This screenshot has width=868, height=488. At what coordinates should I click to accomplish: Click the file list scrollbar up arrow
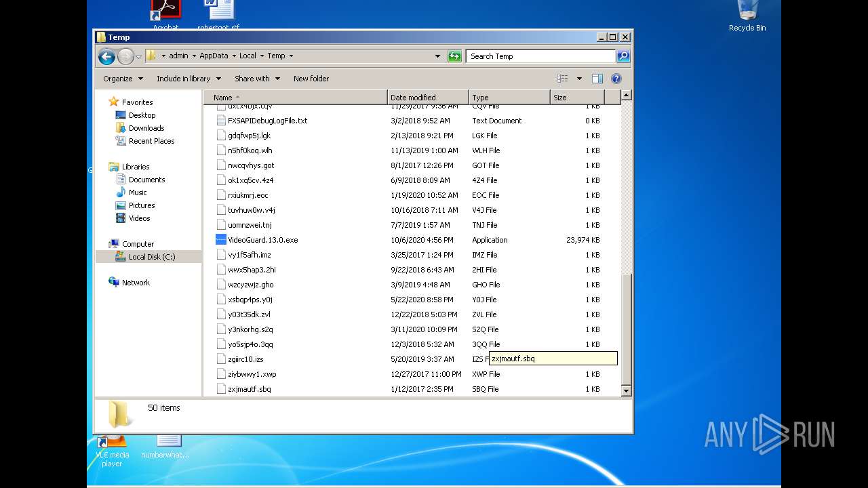click(626, 96)
